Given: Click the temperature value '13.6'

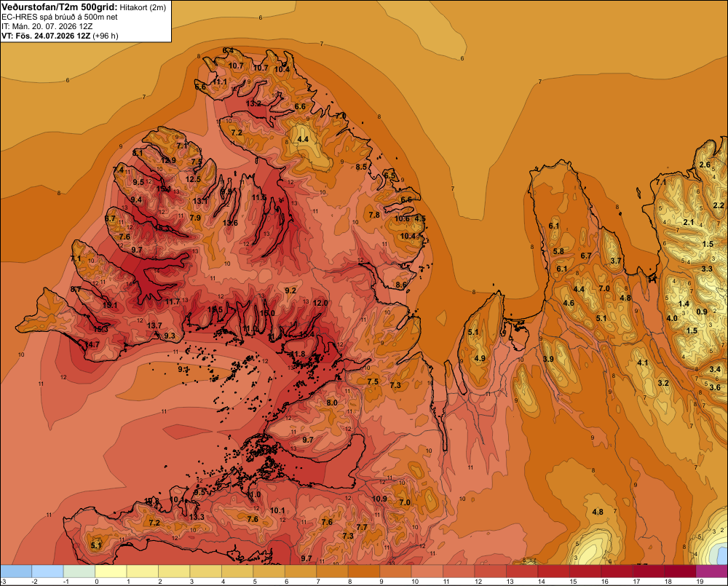Looking at the screenshot, I should [x=230, y=223].
